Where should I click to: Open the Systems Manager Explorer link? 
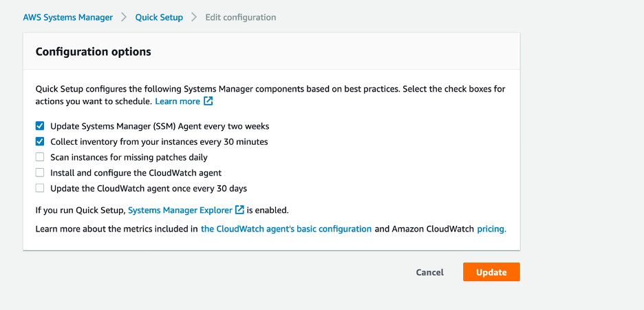click(180, 209)
